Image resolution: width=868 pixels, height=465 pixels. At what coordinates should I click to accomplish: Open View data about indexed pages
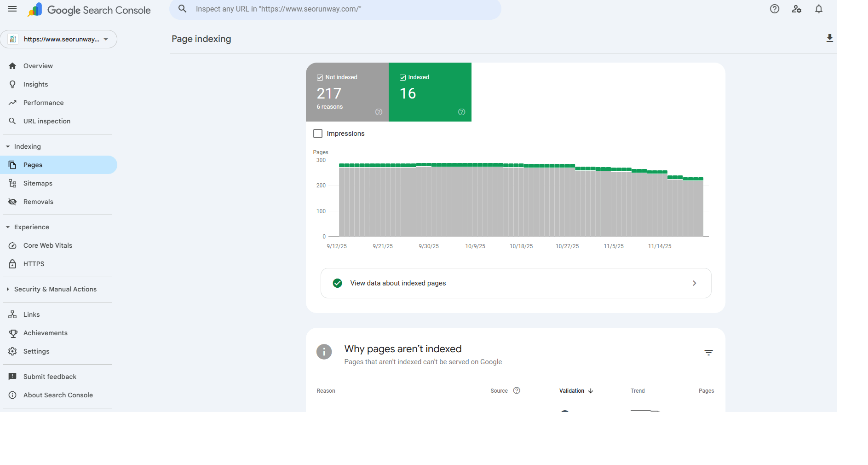516,283
